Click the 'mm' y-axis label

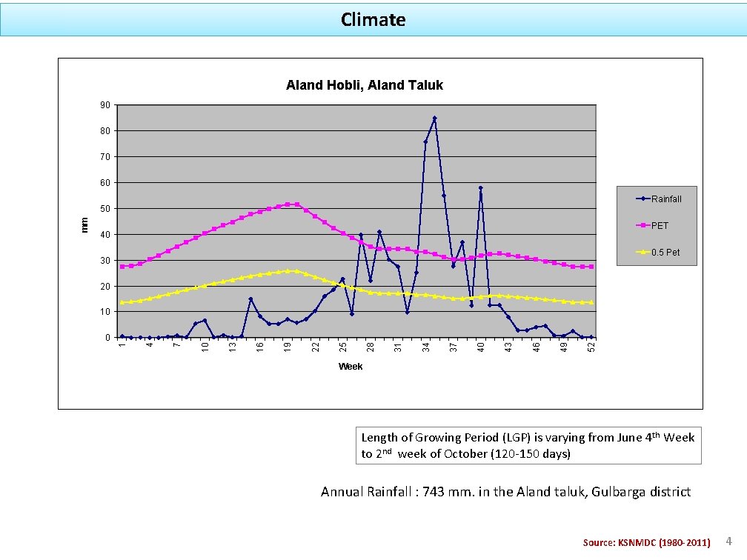(x=84, y=224)
